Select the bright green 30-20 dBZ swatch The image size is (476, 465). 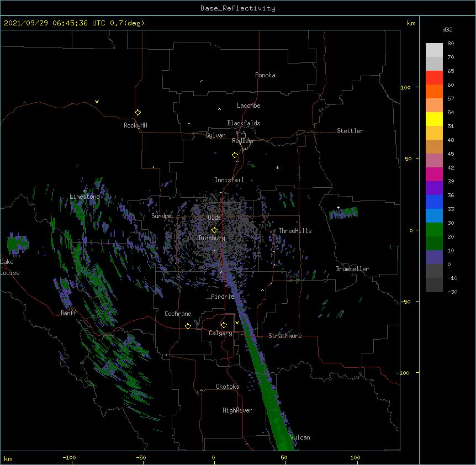coord(434,230)
